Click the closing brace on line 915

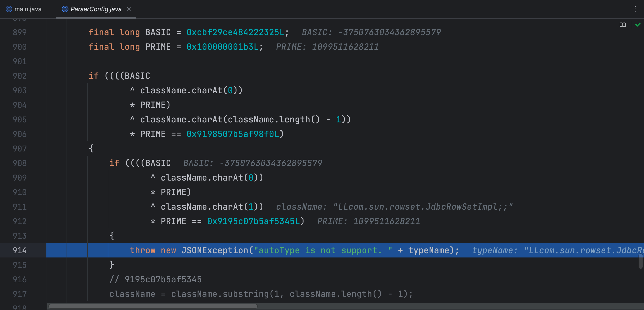pos(112,265)
